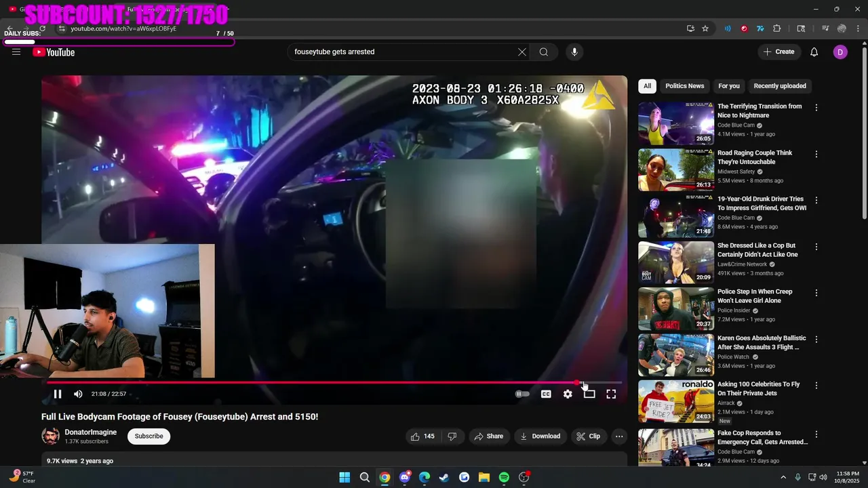This screenshot has width=868, height=488.
Task: Go to the YouTube home logo
Action: (x=54, y=52)
